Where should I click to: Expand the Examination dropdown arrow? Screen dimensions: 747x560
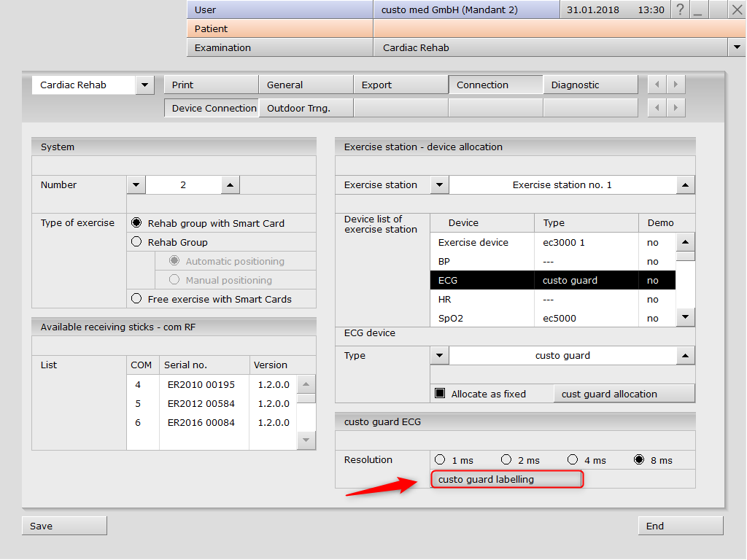(737, 47)
